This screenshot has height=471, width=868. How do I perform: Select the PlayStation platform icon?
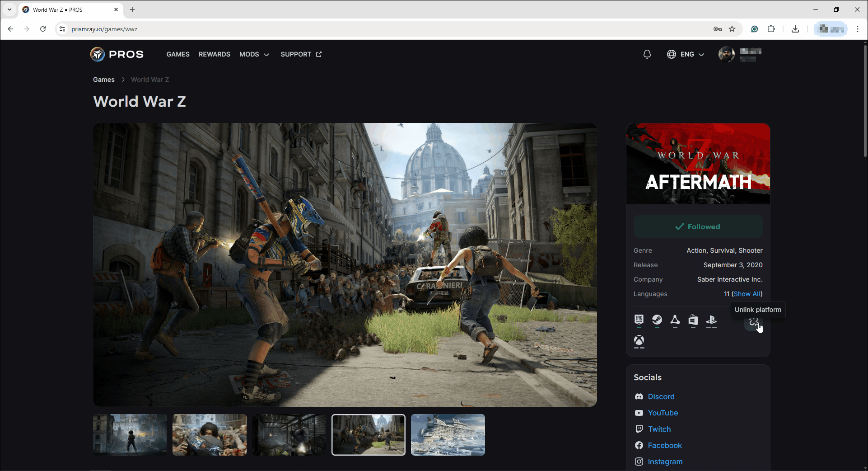point(711,320)
